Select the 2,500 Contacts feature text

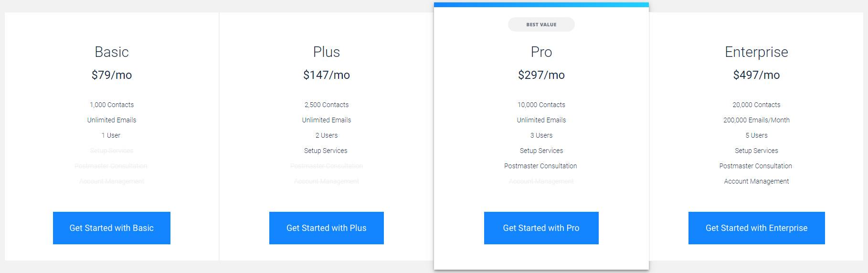pos(327,105)
